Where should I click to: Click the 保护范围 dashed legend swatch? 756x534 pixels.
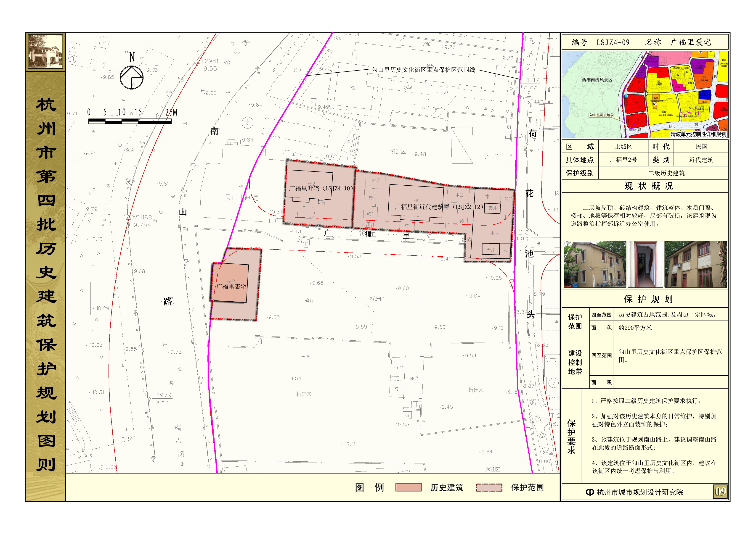[489, 487]
